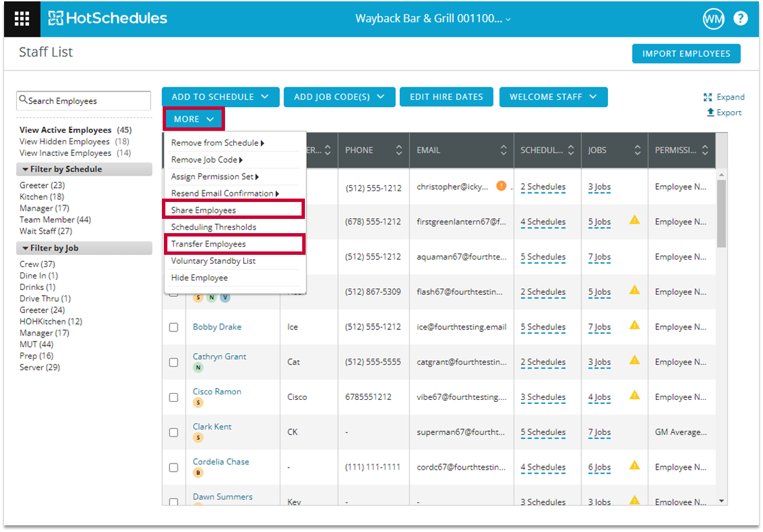Filter by Server (29) job
763x532 pixels.
click(x=40, y=367)
